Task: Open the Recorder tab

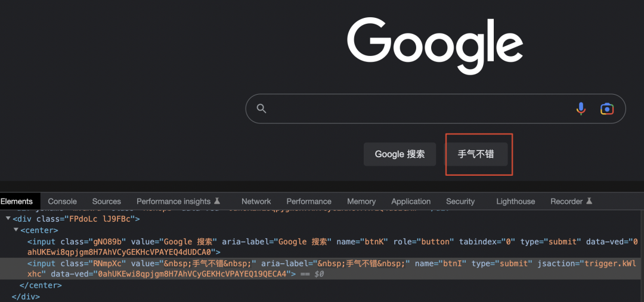Action: 571,201
